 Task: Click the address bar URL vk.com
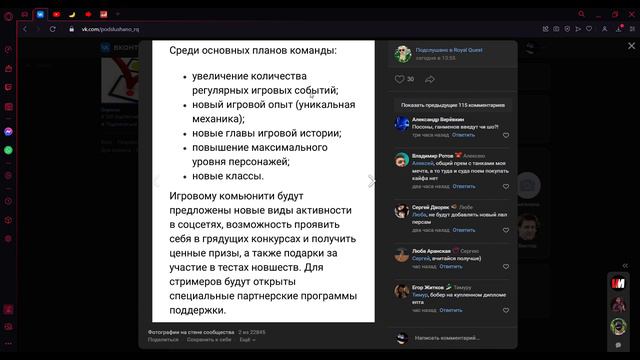pyautogui.click(x=110, y=29)
